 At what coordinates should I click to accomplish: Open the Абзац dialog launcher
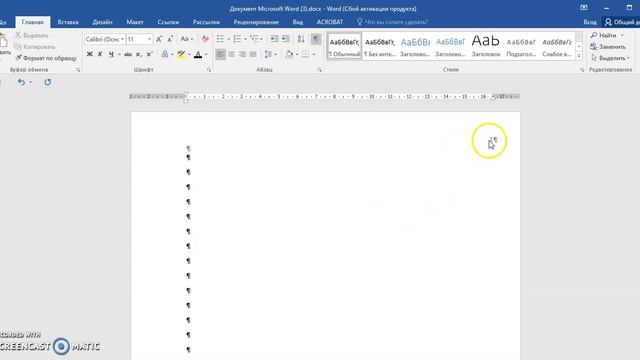(x=320, y=70)
